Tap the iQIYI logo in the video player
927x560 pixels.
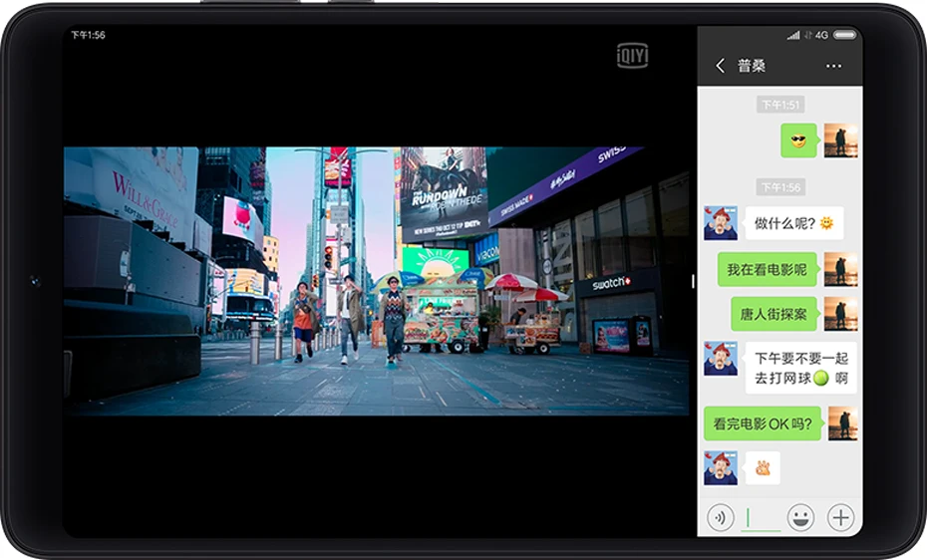point(633,56)
